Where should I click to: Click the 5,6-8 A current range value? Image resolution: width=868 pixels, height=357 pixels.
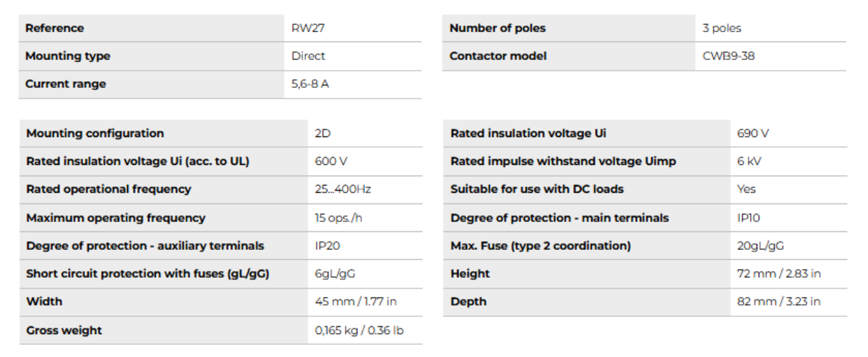310,84
